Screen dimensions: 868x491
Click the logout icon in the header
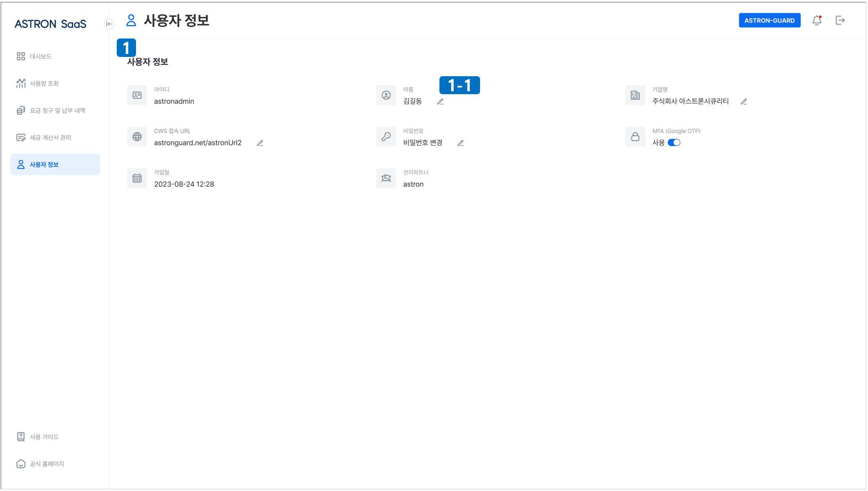coord(840,21)
